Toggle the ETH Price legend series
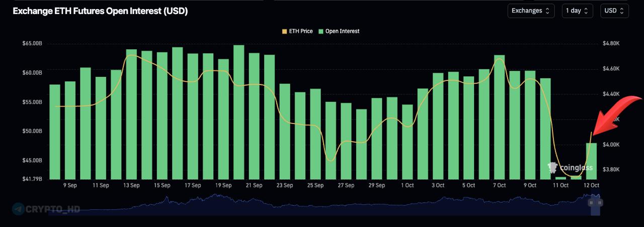This screenshot has height=227, width=644. (300, 31)
